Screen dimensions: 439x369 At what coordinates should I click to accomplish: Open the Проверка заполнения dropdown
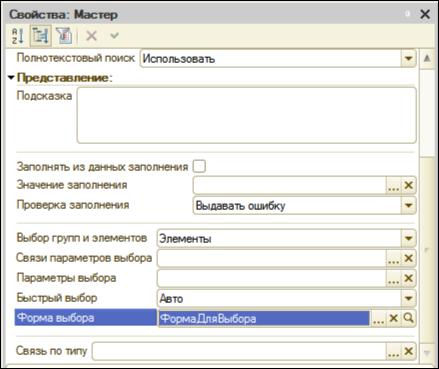[408, 205]
